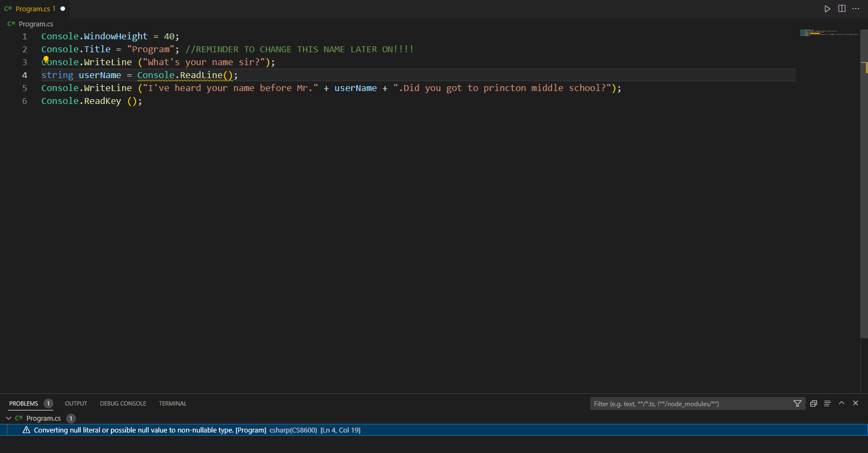Maximize the bottom panel with the chevron
Image resolution: width=868 pixels, height=453 pixels.
(x=842, y=403)
